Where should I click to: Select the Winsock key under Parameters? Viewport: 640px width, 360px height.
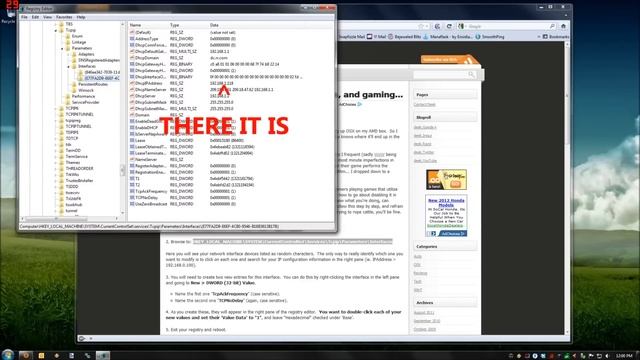pyautogui.click(x=86, y=90)
